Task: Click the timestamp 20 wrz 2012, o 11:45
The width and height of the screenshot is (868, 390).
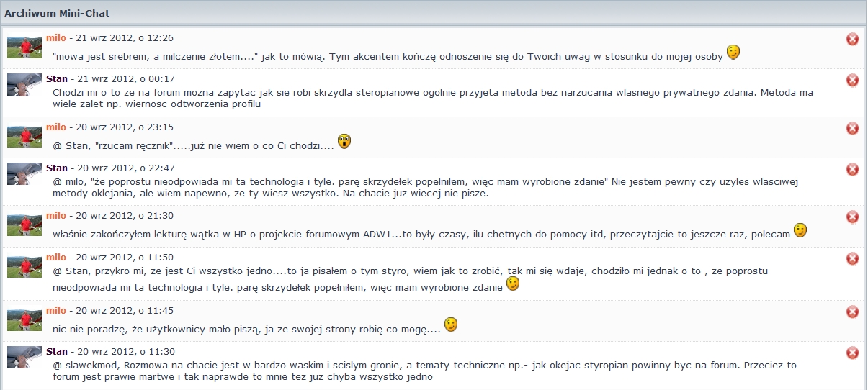Action: [x=125, y=310]
